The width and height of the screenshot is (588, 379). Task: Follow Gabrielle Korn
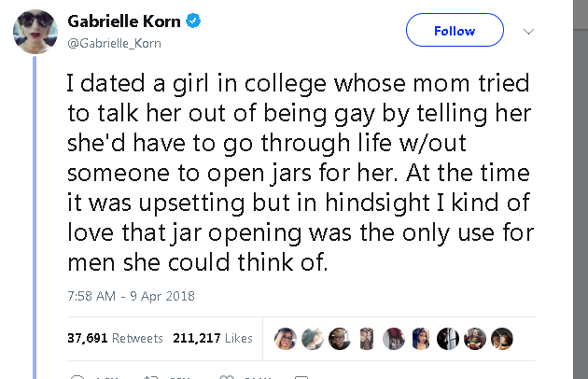tap(455, 31)
